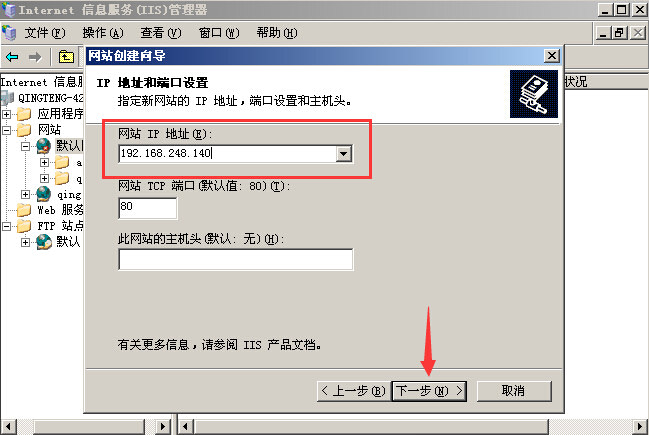The height and width of the screenshot is (435, 649).
Task: Select the default FTP site icon
Action: [43, 242]
